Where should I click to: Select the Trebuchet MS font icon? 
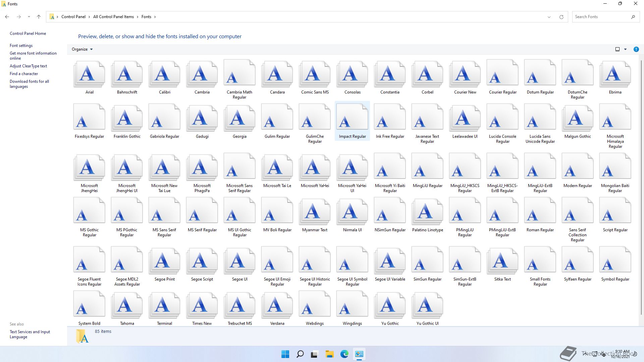tap(239, 305)
